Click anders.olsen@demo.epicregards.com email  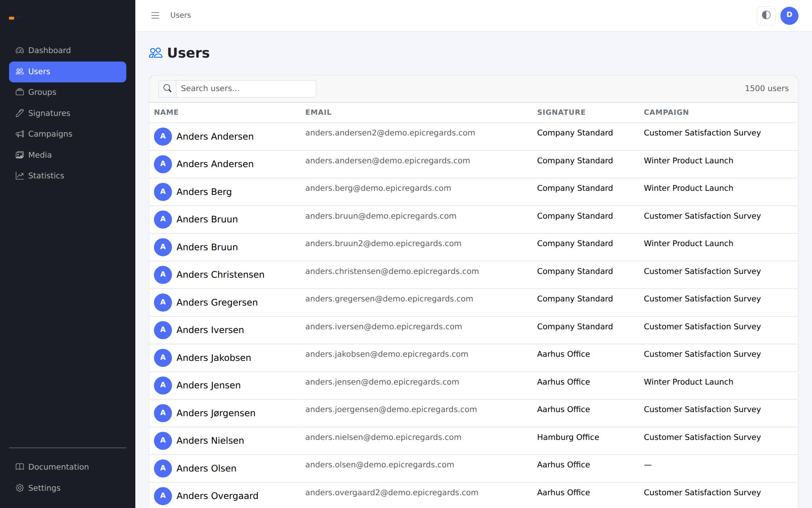[x=380, y=465]
